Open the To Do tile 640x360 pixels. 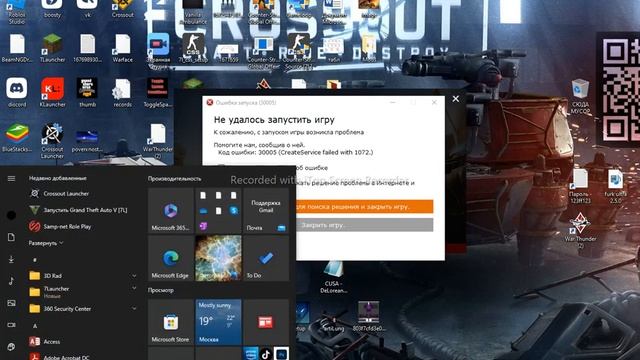click(x=266, y=258)
